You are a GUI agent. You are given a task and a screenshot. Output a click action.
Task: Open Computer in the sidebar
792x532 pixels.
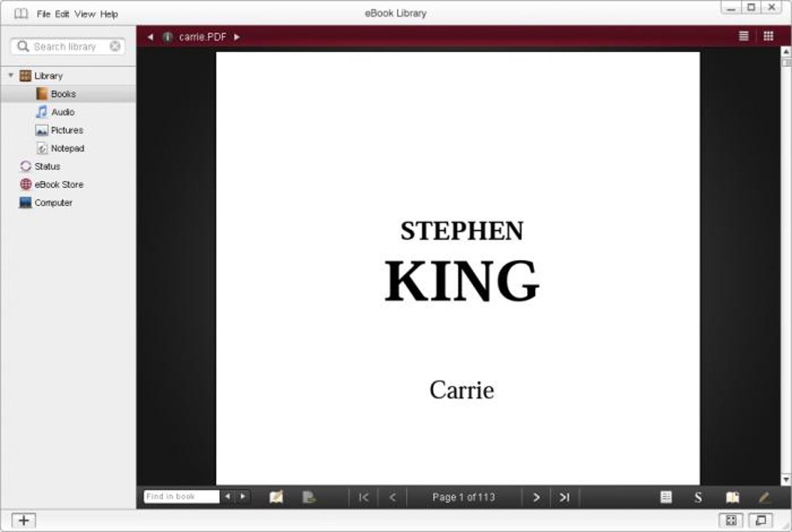tap(53, 203)
